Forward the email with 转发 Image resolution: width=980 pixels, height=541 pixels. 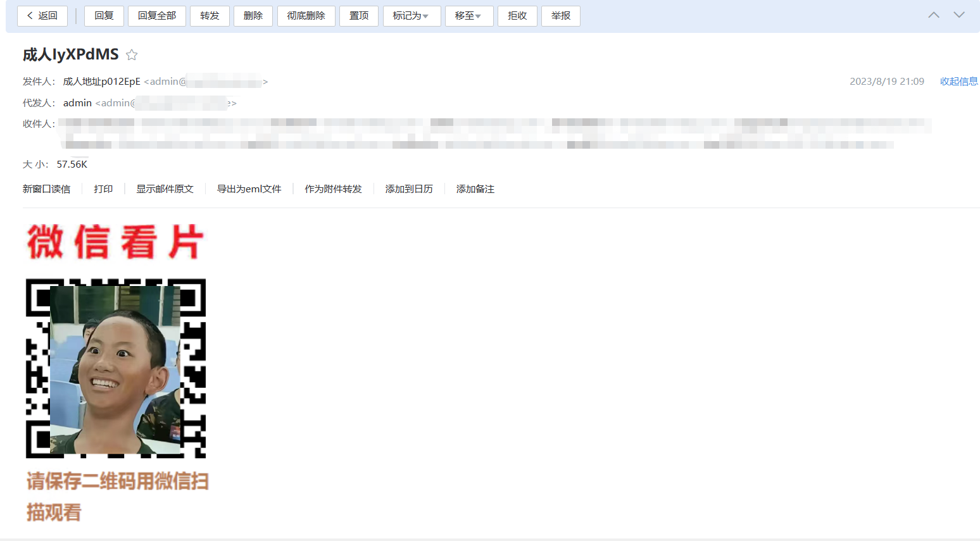tap(210, 16)
